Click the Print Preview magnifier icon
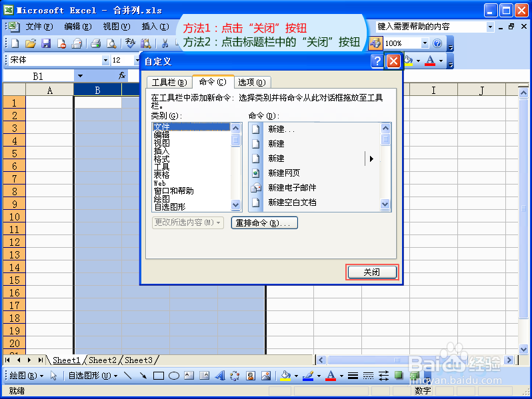This screenshot has width=532, height=399. coord(111,43)
